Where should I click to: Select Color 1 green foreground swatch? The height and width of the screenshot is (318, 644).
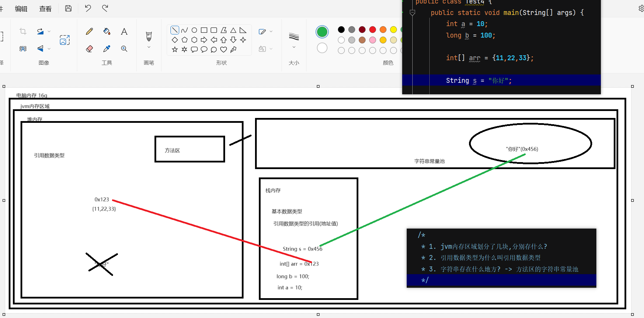pos(322,32)
